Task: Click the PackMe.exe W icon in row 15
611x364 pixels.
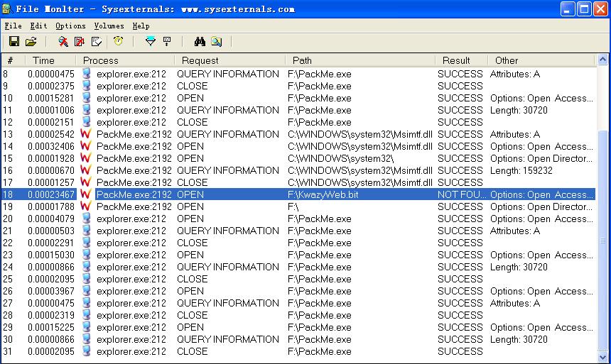Action: pyautogui.click(x=86, y=158)
